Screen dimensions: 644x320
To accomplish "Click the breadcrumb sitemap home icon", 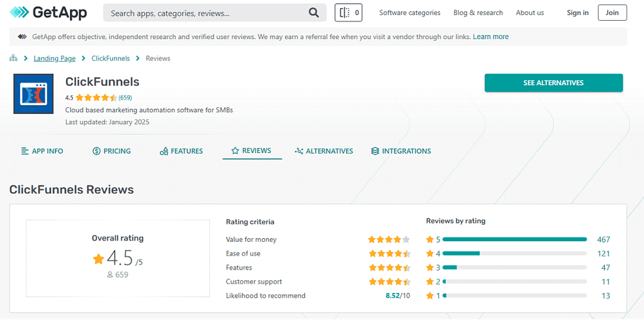I will click(x=13, y=59).
